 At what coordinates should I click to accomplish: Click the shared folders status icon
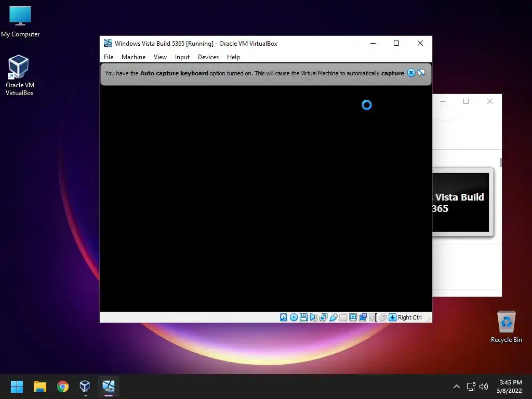click(x=343, y=317)
